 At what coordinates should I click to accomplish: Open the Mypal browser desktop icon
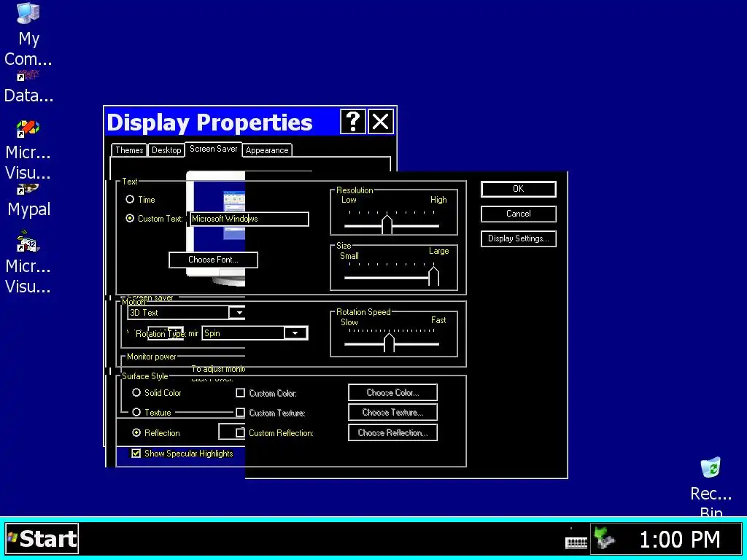[x=28, y=200]
